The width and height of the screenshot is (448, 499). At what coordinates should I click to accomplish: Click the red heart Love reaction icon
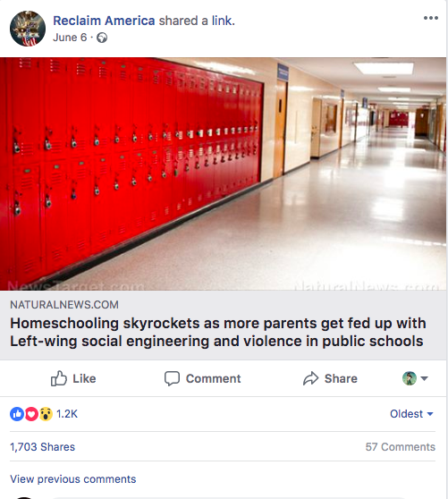tap(31, 414)
